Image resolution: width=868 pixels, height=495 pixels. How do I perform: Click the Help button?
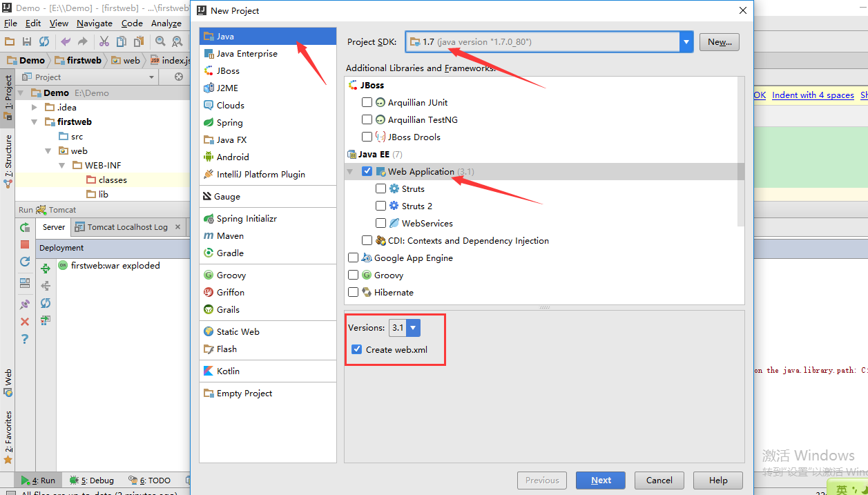[718, 481]
